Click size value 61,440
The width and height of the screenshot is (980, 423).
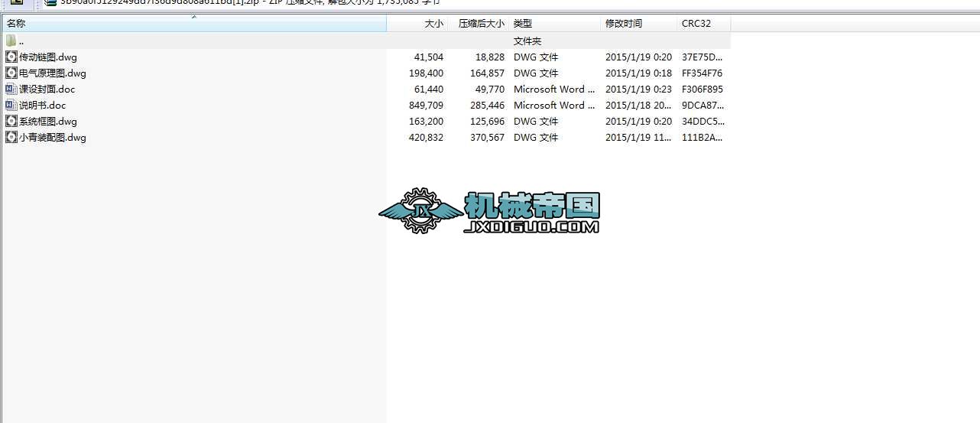pyautogui.click(x=428, y=89)
